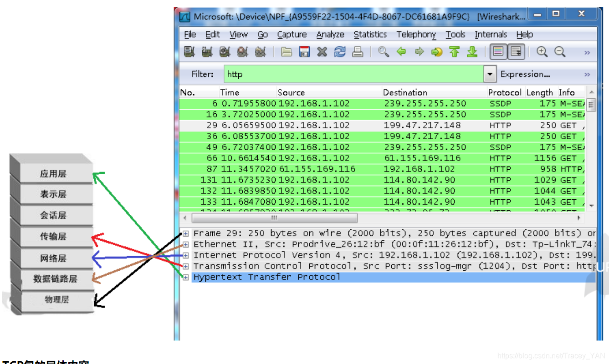This screenshot has height=364, width=609.
Task: Expand the Ethernet II tree node
Action: tap(186, 244)
